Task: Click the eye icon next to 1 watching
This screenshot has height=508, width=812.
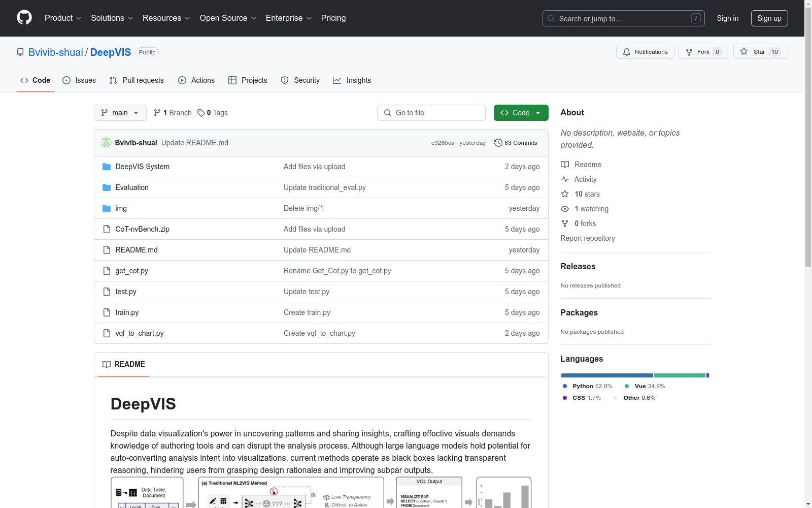Action: point(565,209)
